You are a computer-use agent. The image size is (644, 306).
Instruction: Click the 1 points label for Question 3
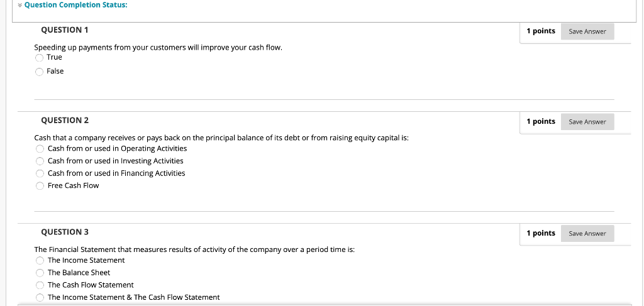[541, 233]
